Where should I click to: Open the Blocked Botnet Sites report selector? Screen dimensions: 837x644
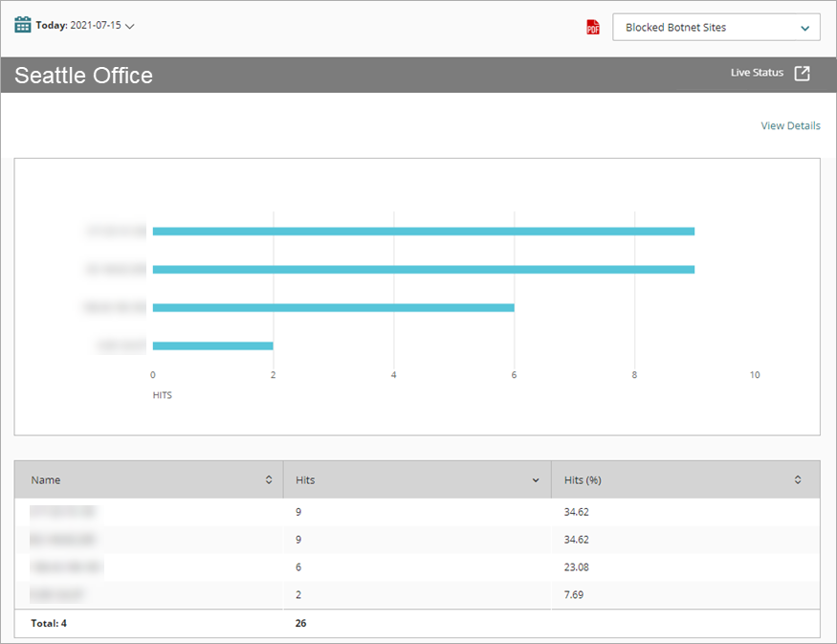pos(716,27)
